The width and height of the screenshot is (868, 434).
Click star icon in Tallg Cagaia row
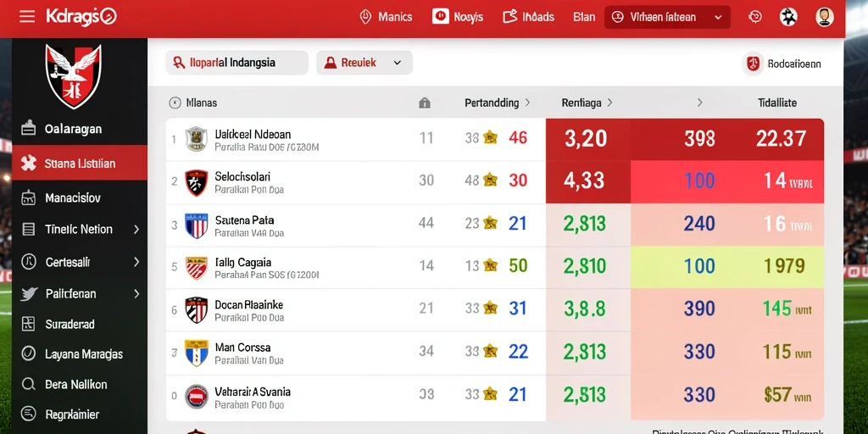[x=490, y=265]
